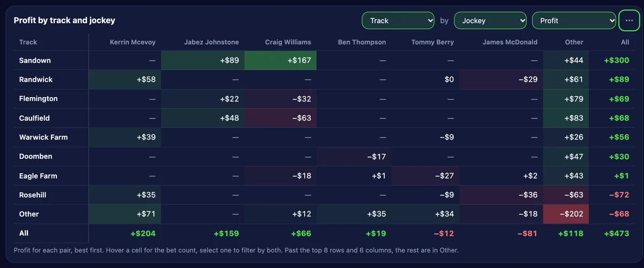Select the Rosehill / Kerrin Mcevoy +$35 cell
This screenshot has width=644, height=268.
(x=125, y=195)
